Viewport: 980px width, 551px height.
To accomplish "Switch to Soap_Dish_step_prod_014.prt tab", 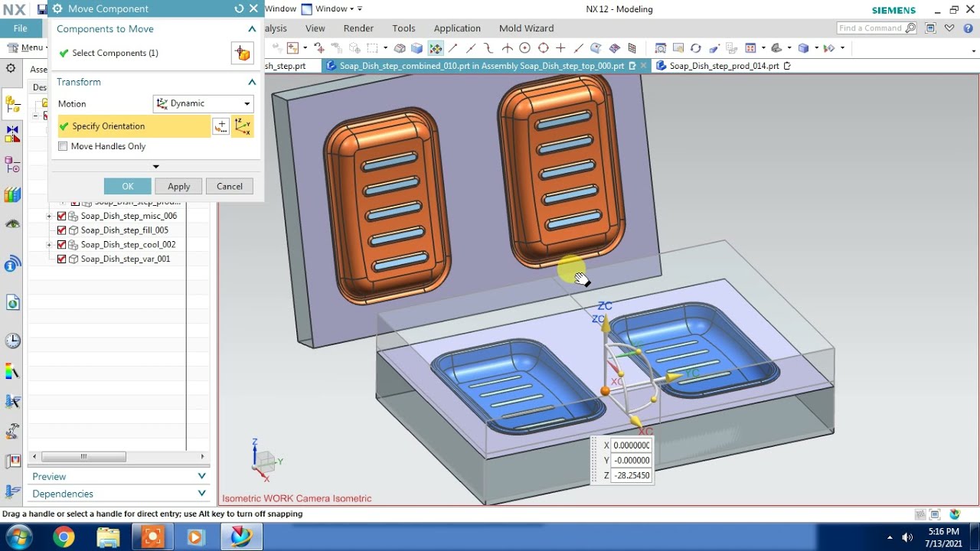I will pos(724,66).
